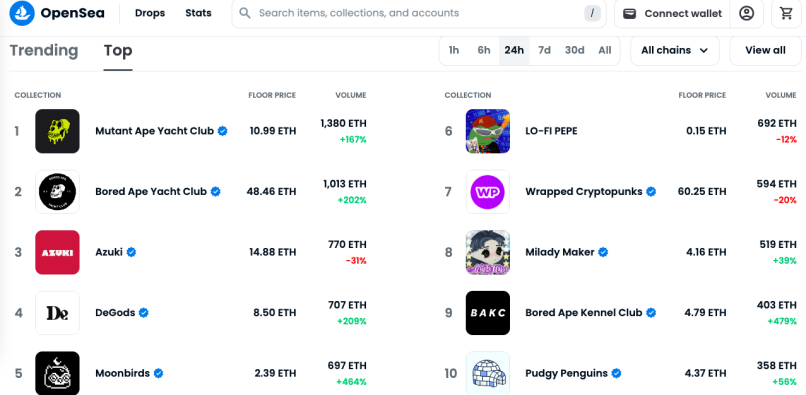Viewport: 806px width, 395px height.
Task: Click the Pudgy Penguins igloo icon
Action: point(487,373)
